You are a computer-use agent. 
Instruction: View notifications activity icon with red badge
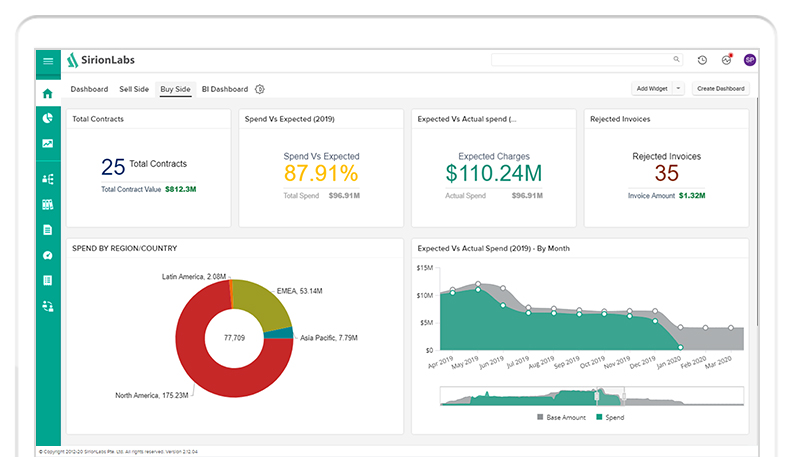click(x=726, y=60)
